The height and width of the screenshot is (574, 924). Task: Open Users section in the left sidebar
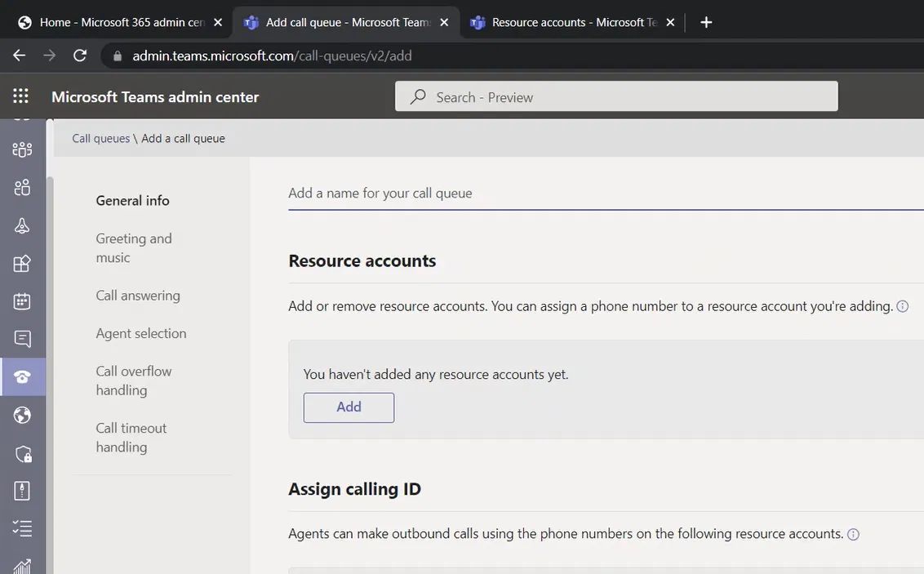pos(22,188)
